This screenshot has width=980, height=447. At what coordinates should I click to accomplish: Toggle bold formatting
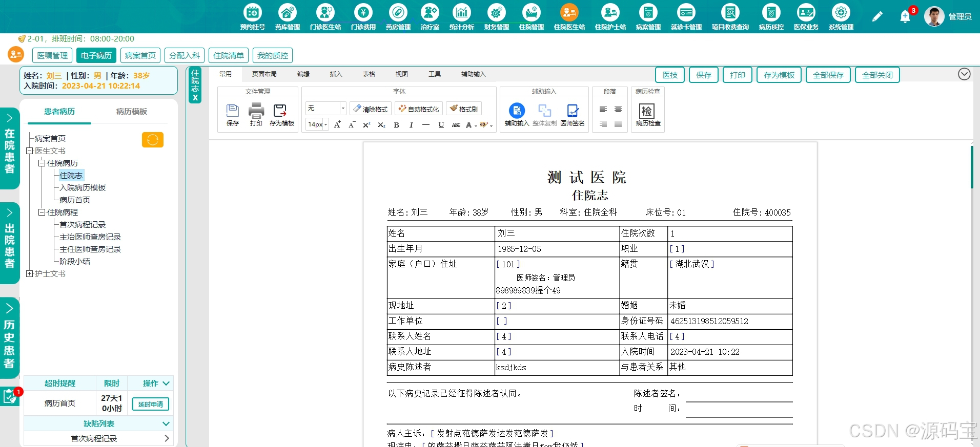[x=396, y=124]
